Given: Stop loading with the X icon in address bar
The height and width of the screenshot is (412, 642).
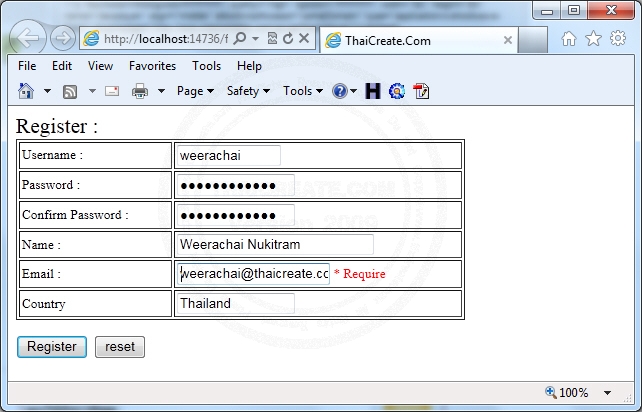Looking at the screenshot, I should click(x=304, y=38).
